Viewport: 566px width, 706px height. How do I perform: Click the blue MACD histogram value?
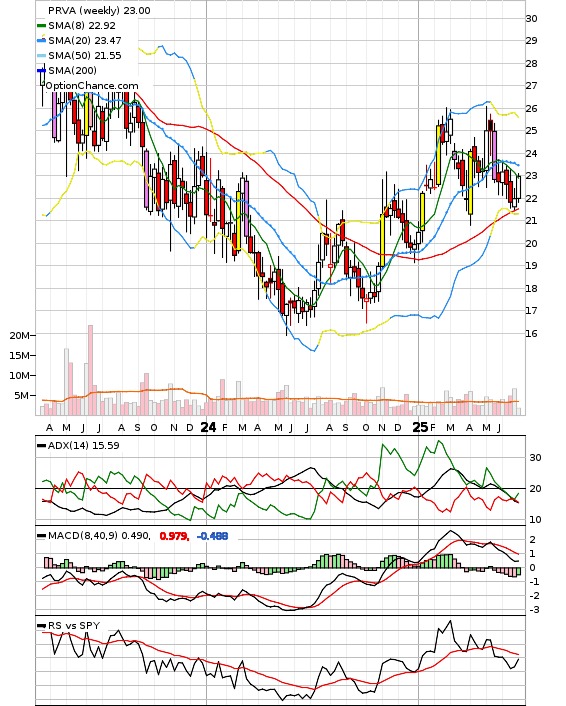pyautogui.click(x=213, y=536)
